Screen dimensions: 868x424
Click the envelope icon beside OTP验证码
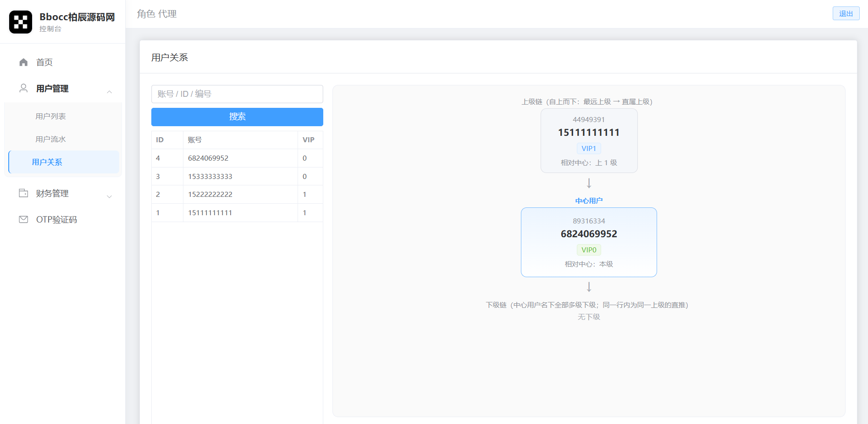tap(23, 219)
